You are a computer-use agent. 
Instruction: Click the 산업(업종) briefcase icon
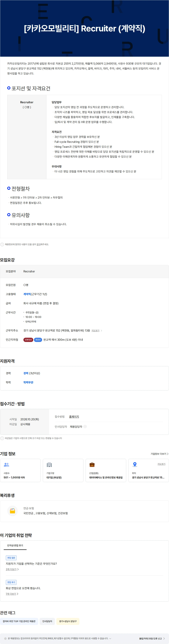click(x=92, y=464)
